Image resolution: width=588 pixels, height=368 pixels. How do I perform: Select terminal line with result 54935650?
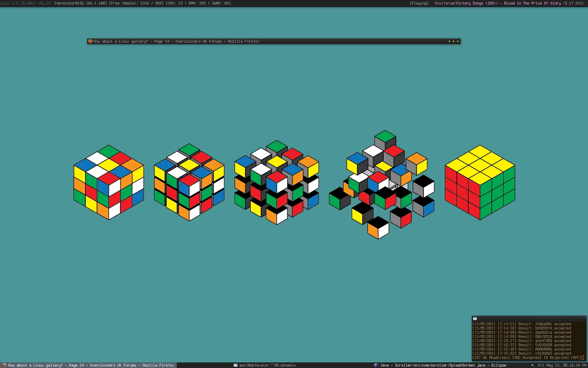click(521, 345)
